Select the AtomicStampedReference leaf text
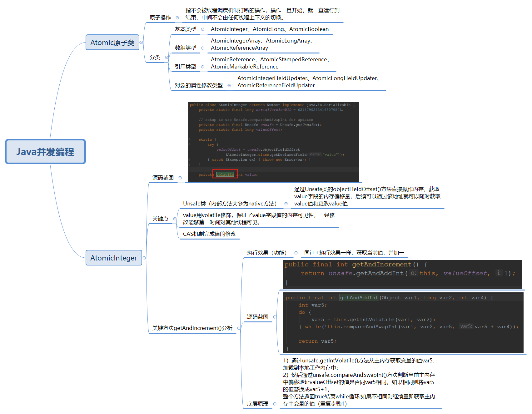Screen dimensions: 532x414 [x=271, y=63]
